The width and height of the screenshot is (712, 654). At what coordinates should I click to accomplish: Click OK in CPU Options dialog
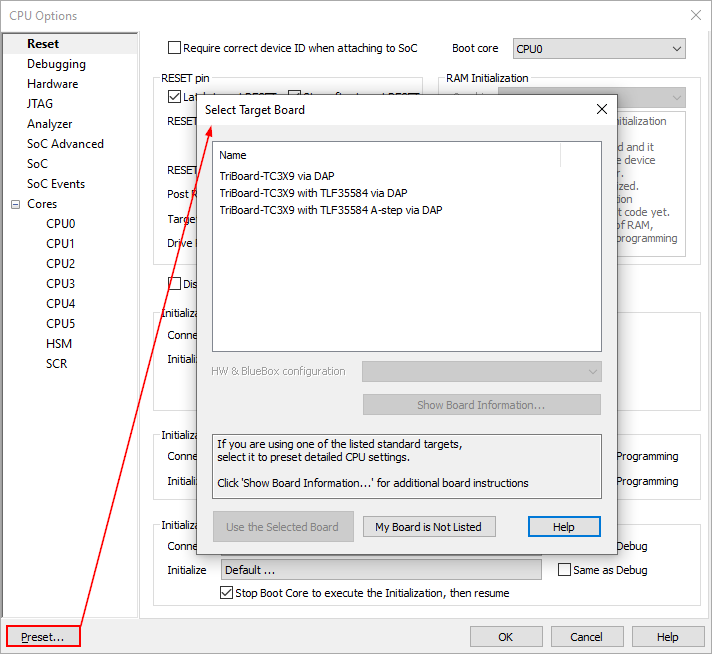(506, 637)
